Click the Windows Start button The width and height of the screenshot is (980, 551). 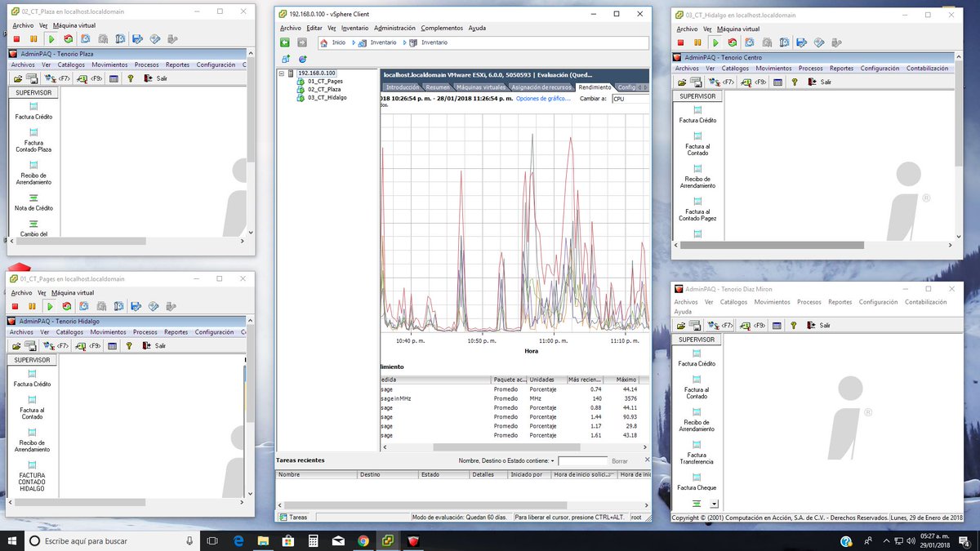tap(14, 540)
